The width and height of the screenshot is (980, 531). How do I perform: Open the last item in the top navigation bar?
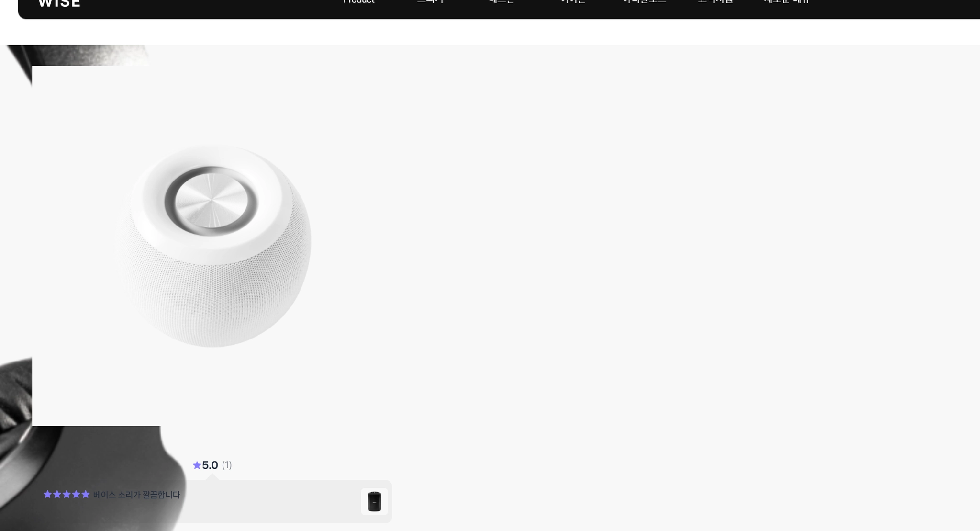[x=786, y=2]
